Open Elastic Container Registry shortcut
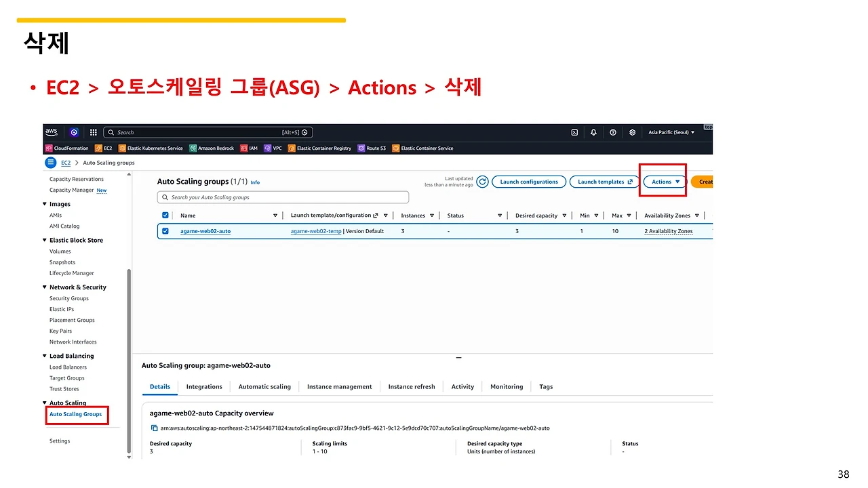Image resolution: width=868 pixels, height=488 pixels. [x=320, y=148]
